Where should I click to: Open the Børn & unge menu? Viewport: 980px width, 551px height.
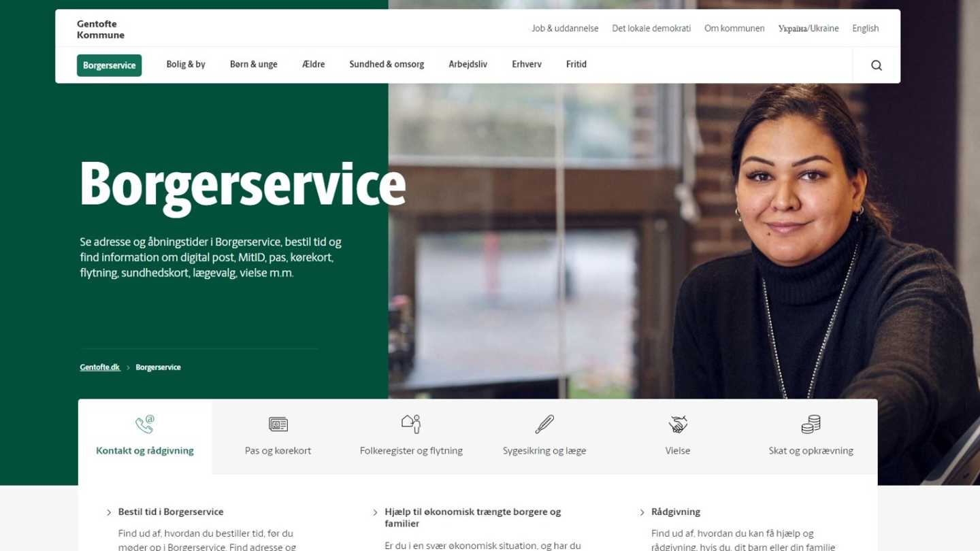pos(254,65)
